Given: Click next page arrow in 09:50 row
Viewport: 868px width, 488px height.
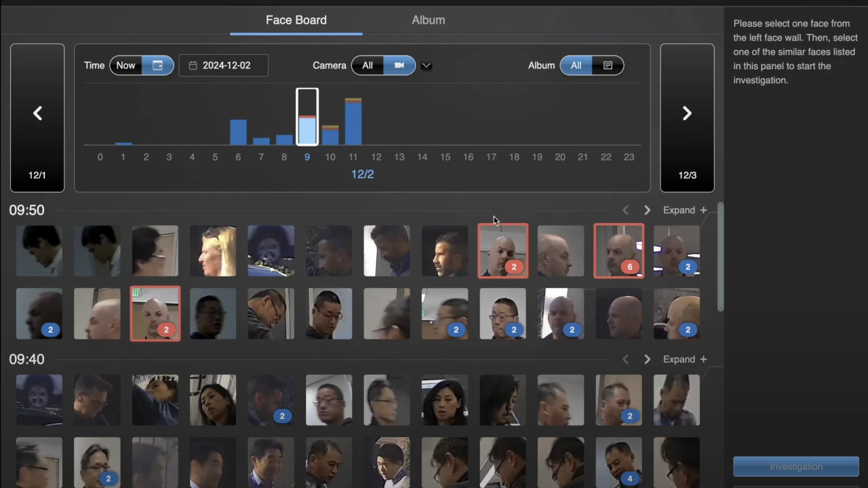Looking at the screenshot, I should (647, 210).
